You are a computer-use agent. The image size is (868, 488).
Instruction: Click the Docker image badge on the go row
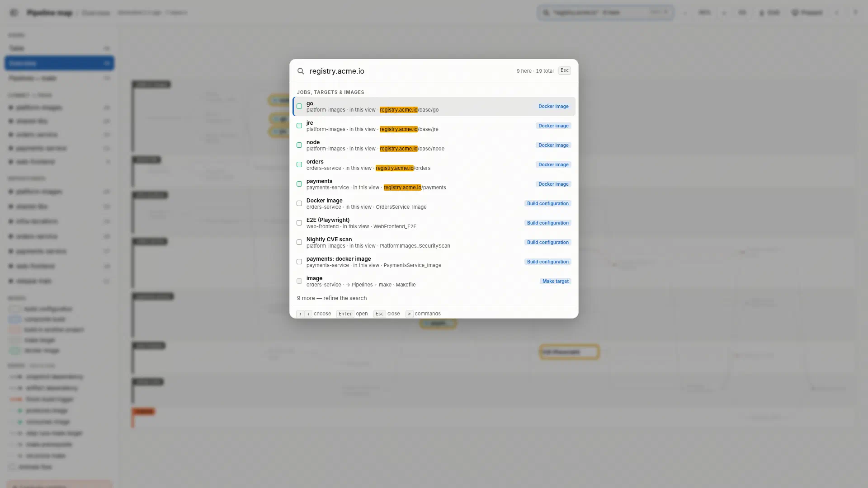[x=553, y=107]
